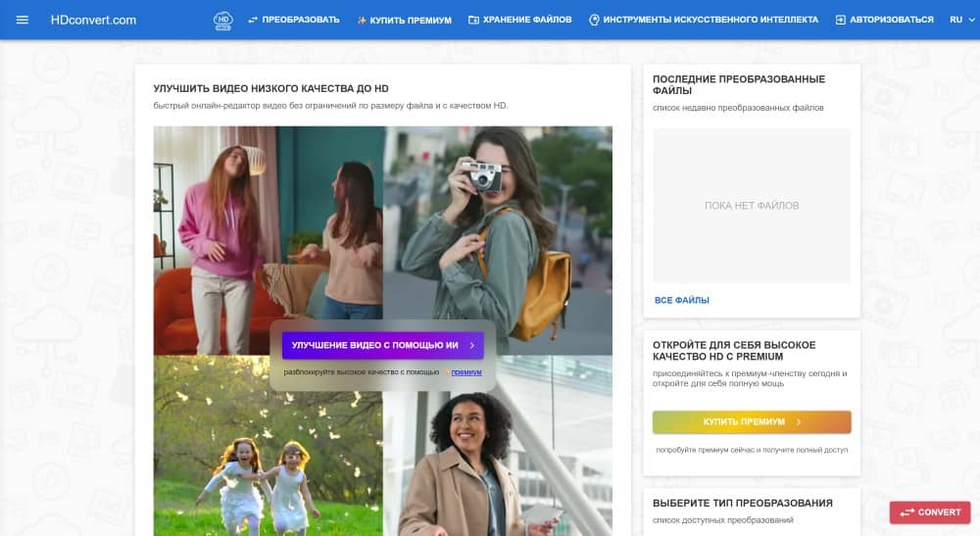Click the УЛУЧШИТЬ ВИДЕО НИЗКОГО КАЧЕСТВА ДО HD heading
Image resolution: width=980 pixels, height=536 pixels.
pos(270,89)
